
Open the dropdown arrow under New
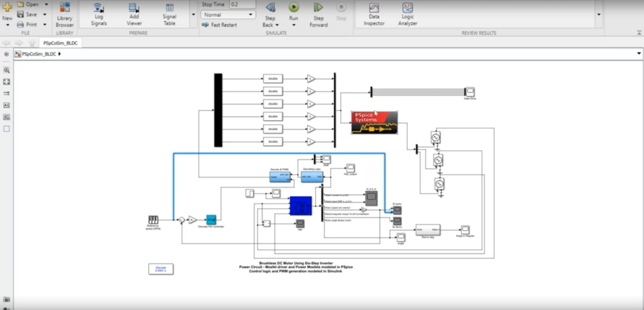(x=7, y=25)
